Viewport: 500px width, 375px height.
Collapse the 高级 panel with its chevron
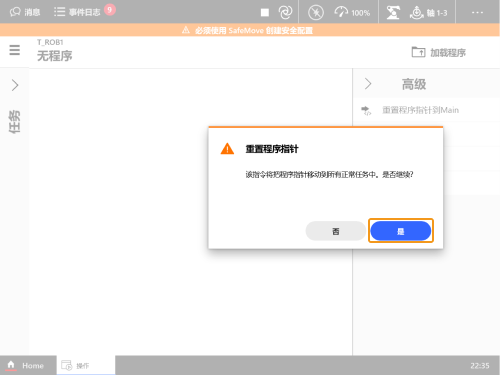pyautogui.click(x=368, y=84)
